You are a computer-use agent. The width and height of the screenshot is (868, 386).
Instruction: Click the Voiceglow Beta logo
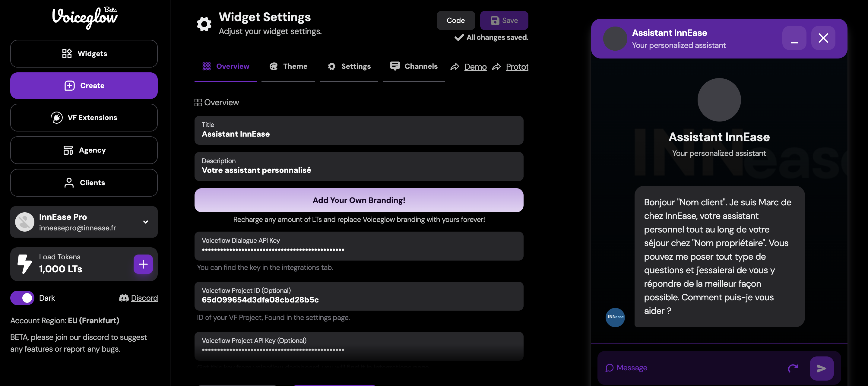pos(84,17)
